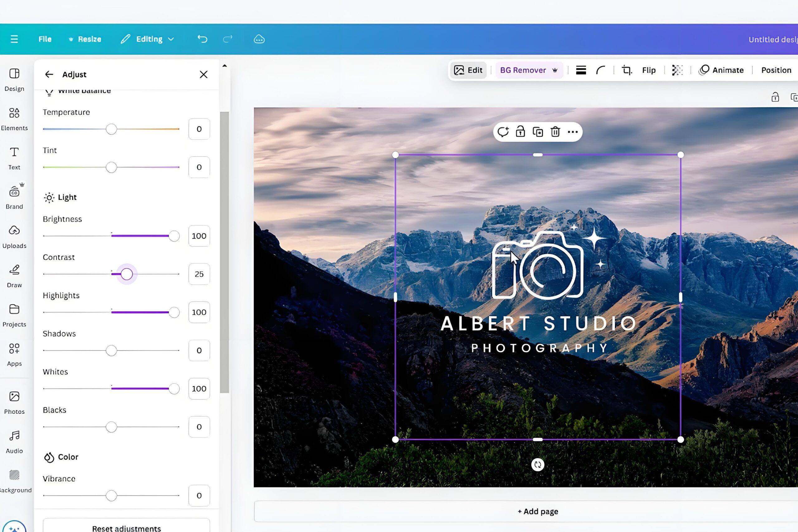This screenshot has height=532, width=798.
Task: Click the corner rounding icon
Action: click(601, 70)
